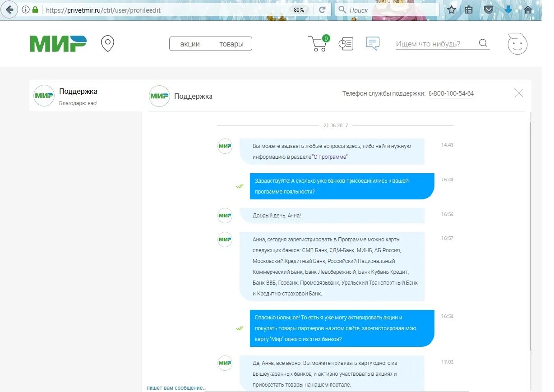Bookmark this page with the star icon
554x392 pixels.
coord(452,9)
